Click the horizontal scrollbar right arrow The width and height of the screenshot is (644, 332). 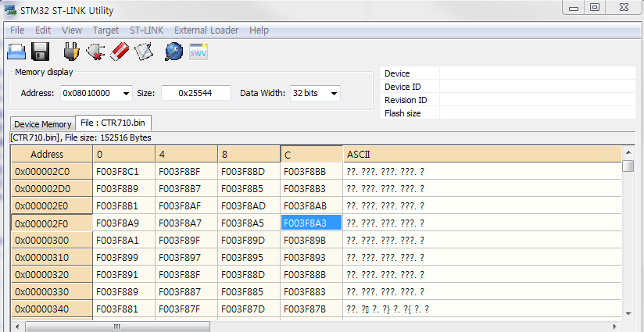(x=615, y=327)
